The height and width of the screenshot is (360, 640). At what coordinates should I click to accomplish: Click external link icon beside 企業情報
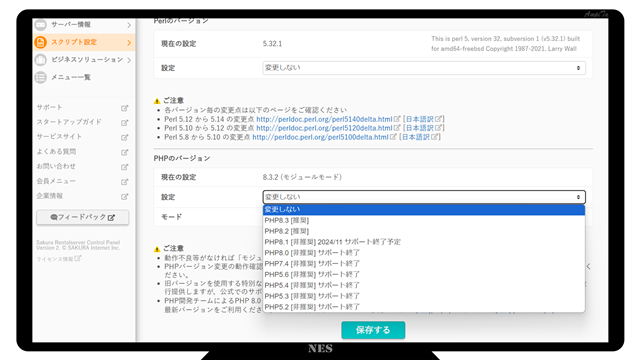(x=124, y=197)
